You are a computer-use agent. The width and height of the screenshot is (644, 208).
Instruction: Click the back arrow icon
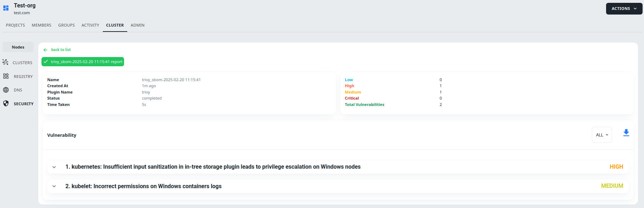[x=45, y=50]
